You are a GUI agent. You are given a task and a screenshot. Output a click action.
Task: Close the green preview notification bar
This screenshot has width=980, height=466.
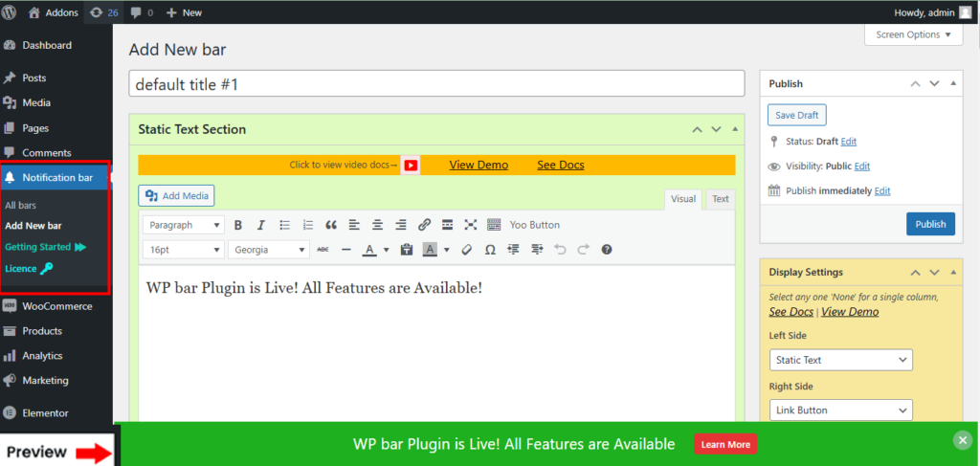[x=963, y=440]
